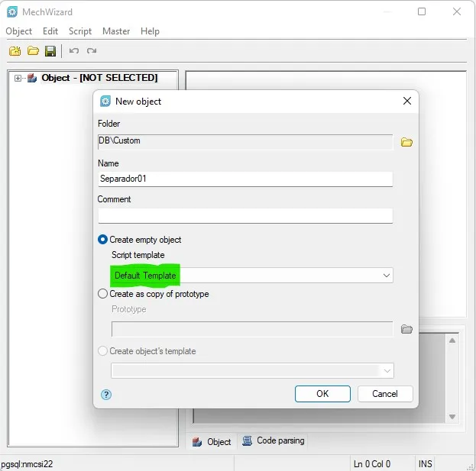The height and width of the screenshot is (471, 476).
Task: Click into the Comment text field
Action: pos(245,215)
